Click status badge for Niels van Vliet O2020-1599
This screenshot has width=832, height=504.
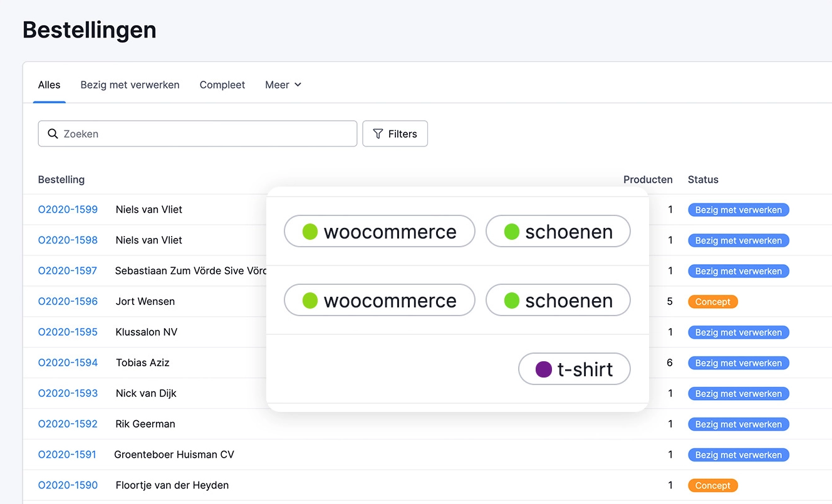tap(738, 210)
